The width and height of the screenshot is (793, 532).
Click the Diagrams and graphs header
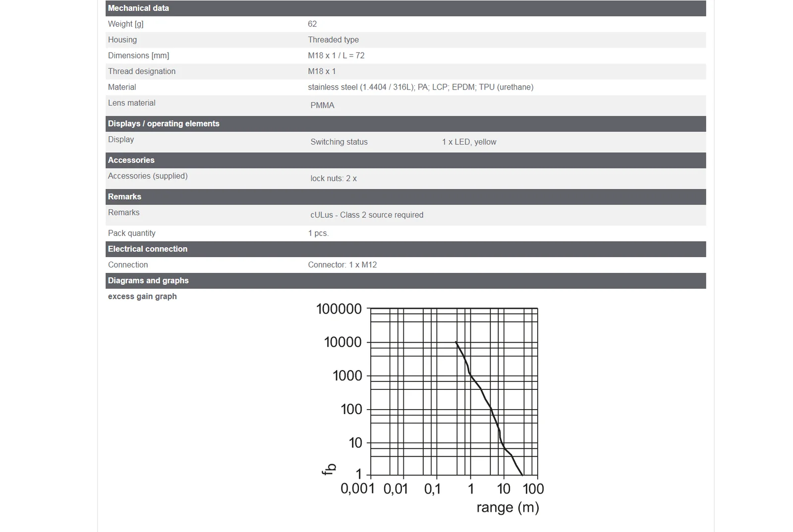point(405,281)
